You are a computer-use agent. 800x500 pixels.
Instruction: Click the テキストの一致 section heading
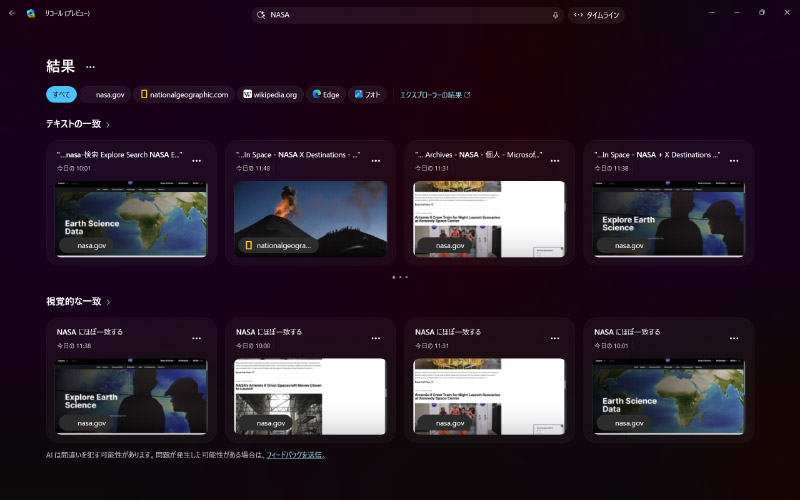73,124
